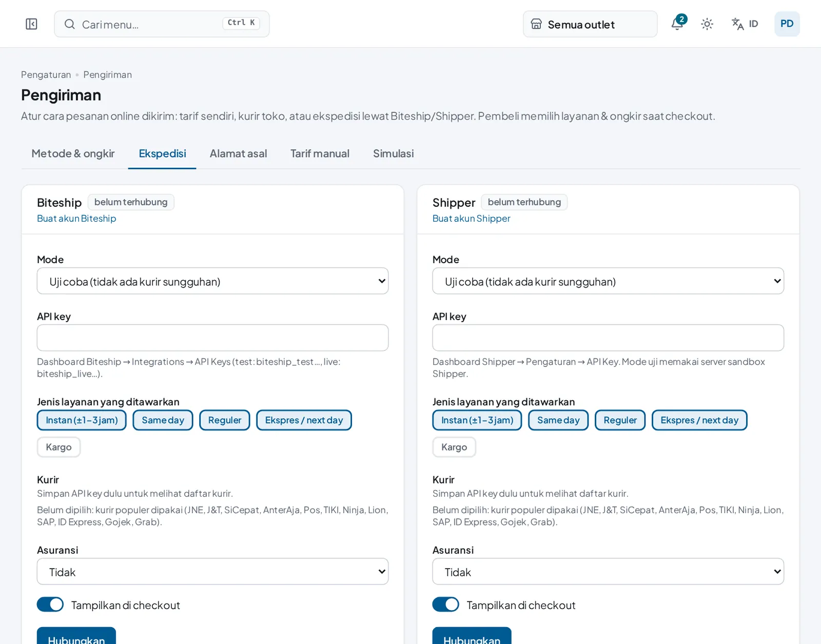
Task: Open the Semua outlet selector
Action: pyautogui.click(x=590, y=24)
